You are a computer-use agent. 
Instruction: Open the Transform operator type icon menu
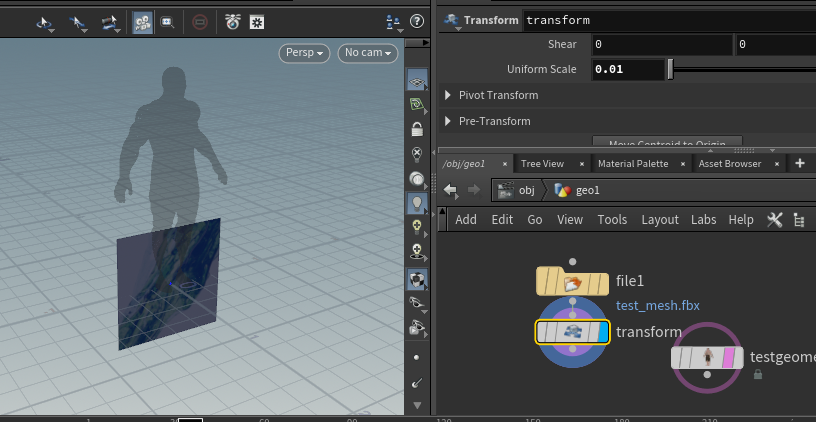click(452, 21)
